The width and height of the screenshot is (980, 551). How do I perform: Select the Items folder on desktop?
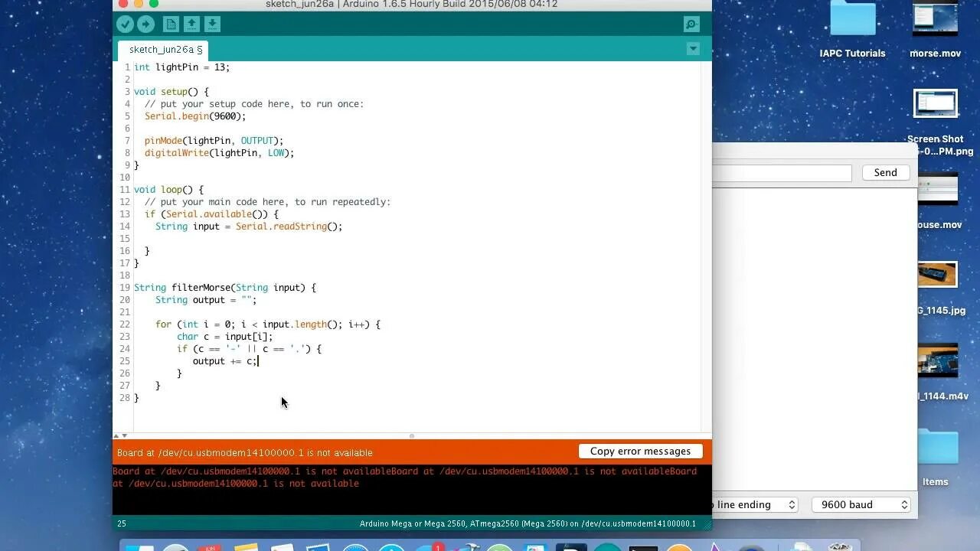pyautogui.click(x=936, y=458)
